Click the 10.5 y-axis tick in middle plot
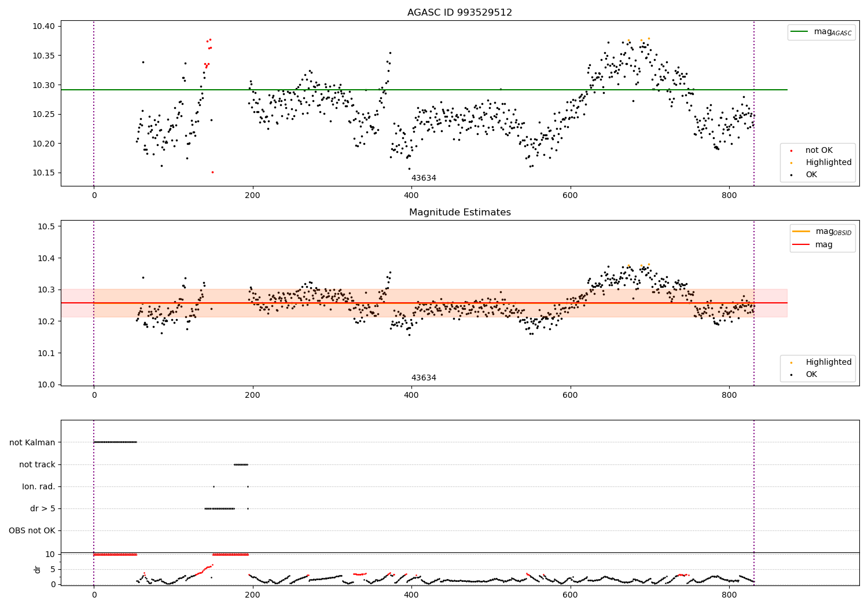This screenshot has height=608, width=868. coord(46,226)
